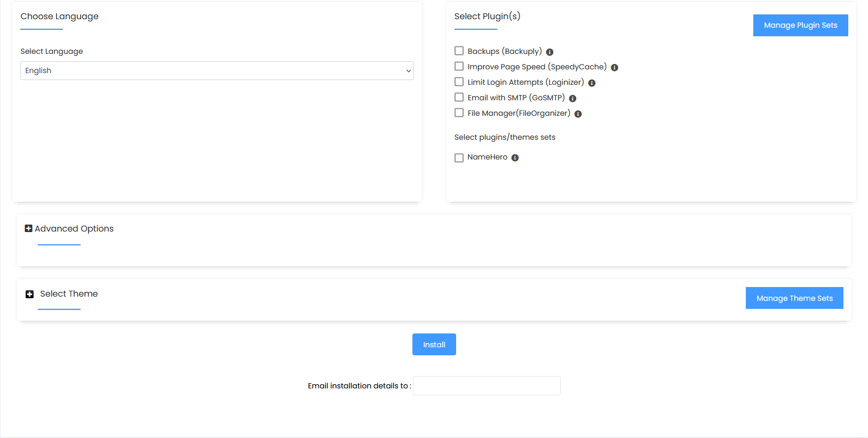Click plus icon beside Advanced Options
Viewport: 868px width, 438px height.
click(x=29, y=228)
